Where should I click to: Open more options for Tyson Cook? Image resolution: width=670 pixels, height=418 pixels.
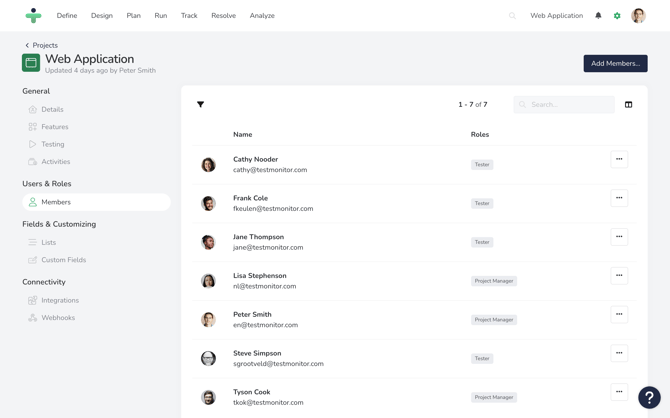[x=619, y=392]
